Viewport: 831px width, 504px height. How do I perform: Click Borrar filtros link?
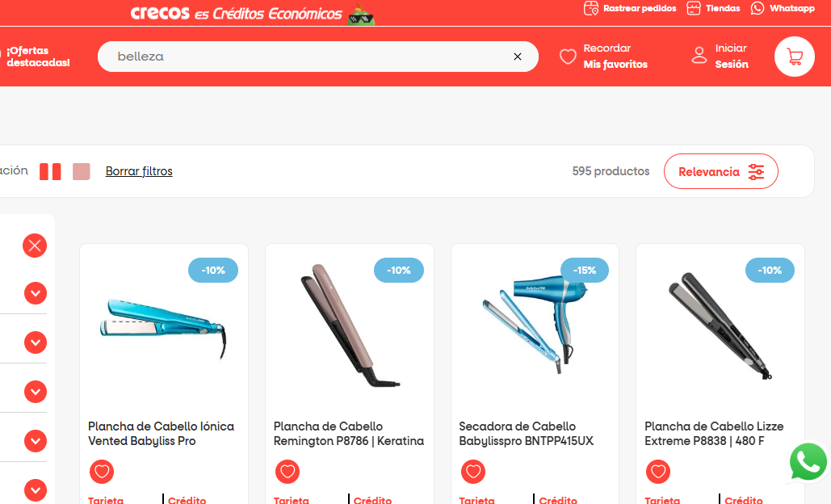[139, 171]
